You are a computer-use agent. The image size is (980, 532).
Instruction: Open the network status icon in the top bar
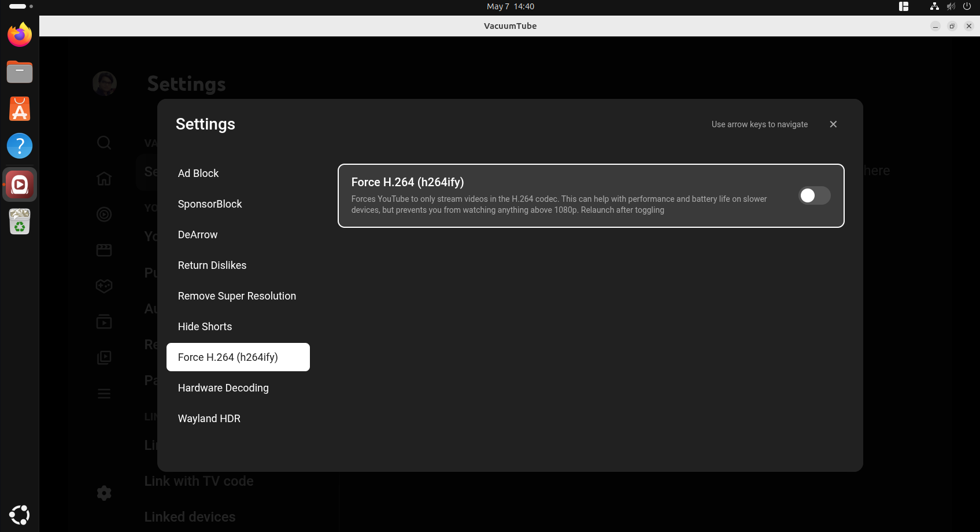[934, 6]
